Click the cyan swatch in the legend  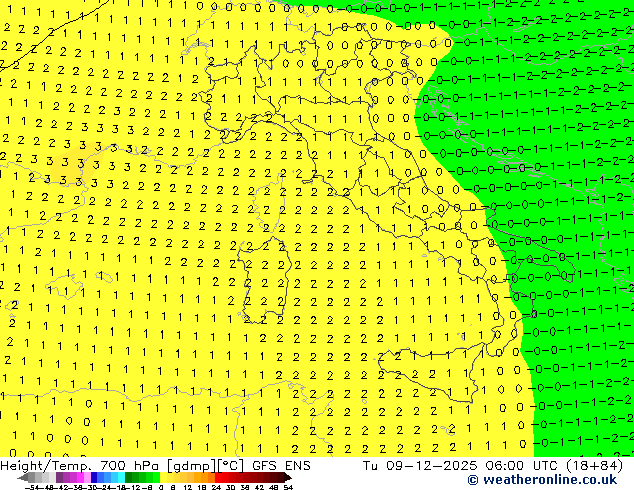pyautogui.click(x=121, y=477)
